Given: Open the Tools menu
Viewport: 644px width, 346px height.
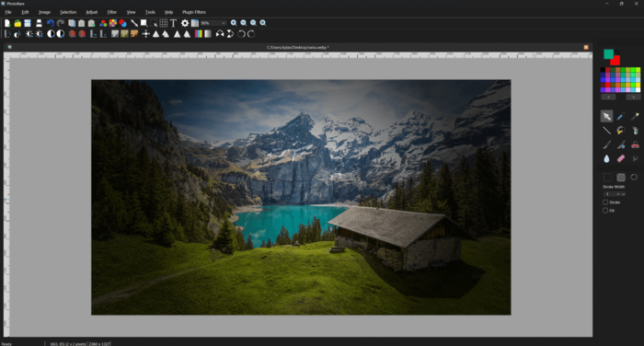Looking at the screenshot, I should [150, 12].
